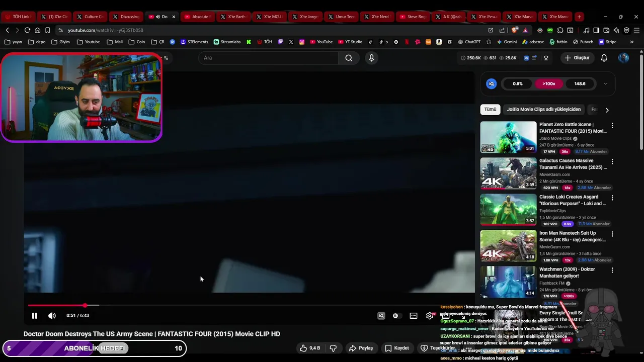
Task: Mute the playing tab via speaker icon
Action: pos(158,17)
